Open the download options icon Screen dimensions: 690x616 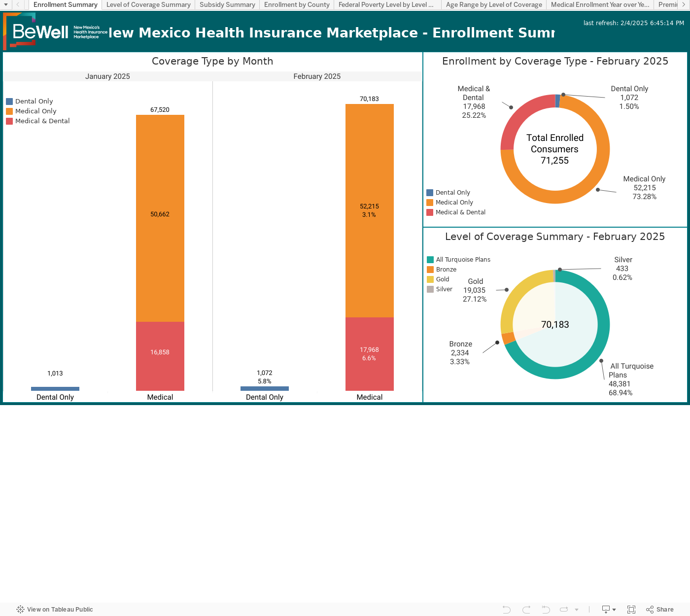click(609, 610)
